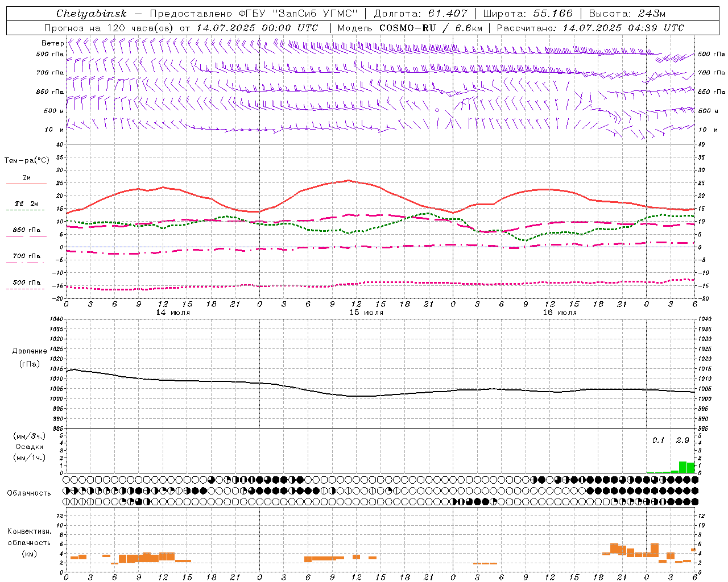Click the Широта: 55.166 value
728x582 pixels.
tap(527, 14)
